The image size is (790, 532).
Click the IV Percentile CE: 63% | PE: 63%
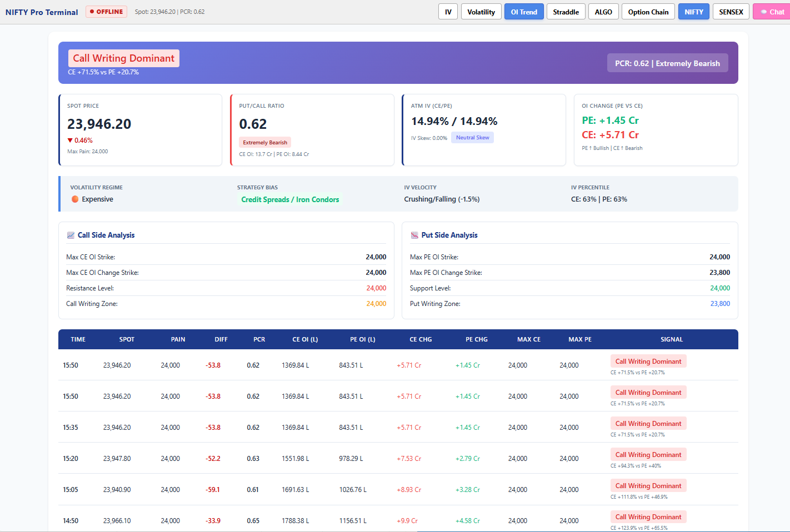pos(599,199)
